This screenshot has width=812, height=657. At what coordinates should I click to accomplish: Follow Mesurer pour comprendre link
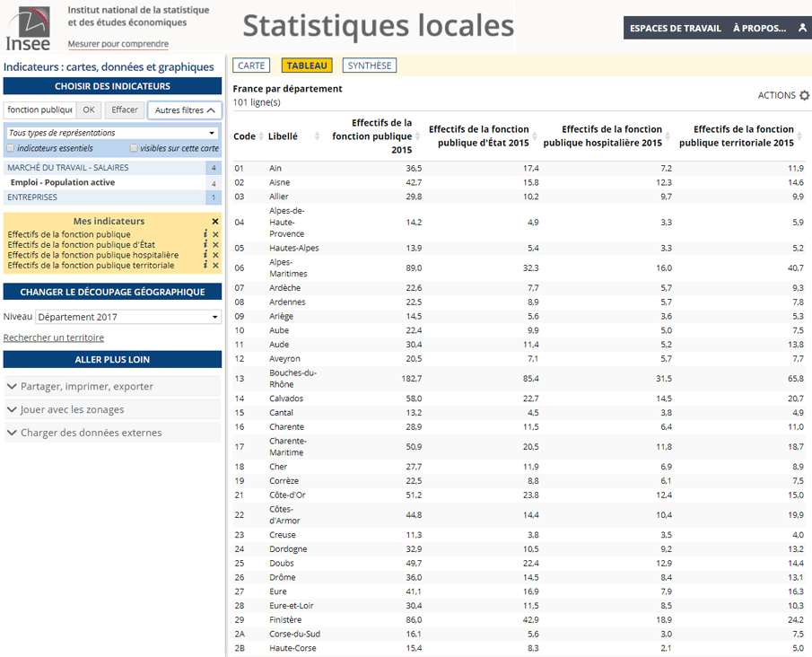[x=118, y=43]
